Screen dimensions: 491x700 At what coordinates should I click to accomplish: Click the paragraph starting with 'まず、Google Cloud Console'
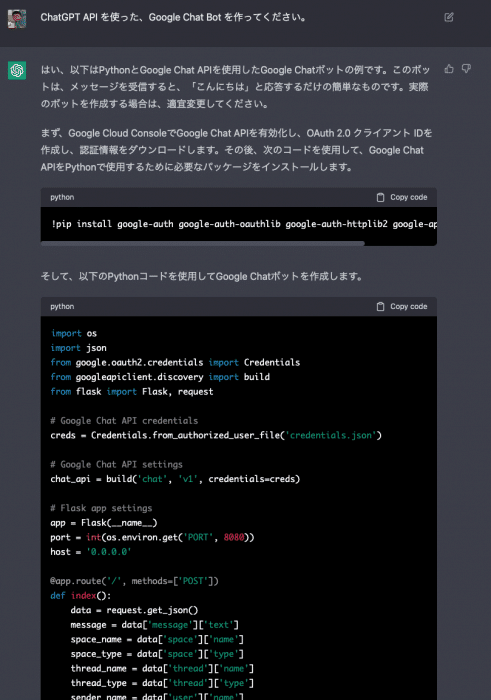pyautogui.click(x=237, y=150)
